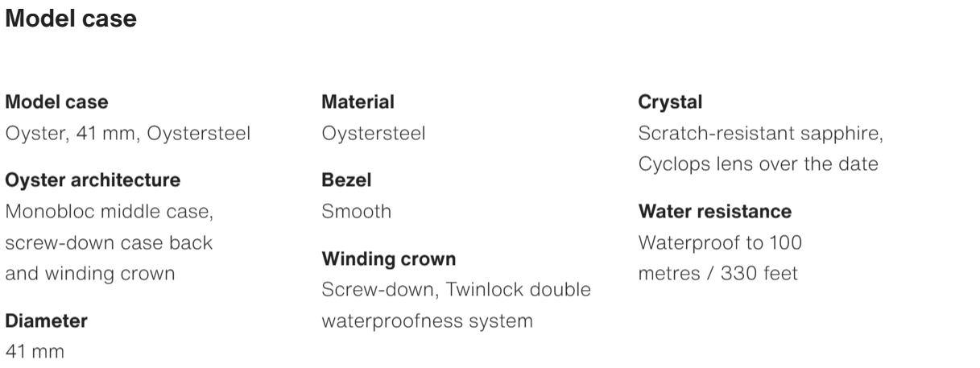This screenshot has height=368, width=980.
Task: Select the "Material" label
Action: [358, 102]
